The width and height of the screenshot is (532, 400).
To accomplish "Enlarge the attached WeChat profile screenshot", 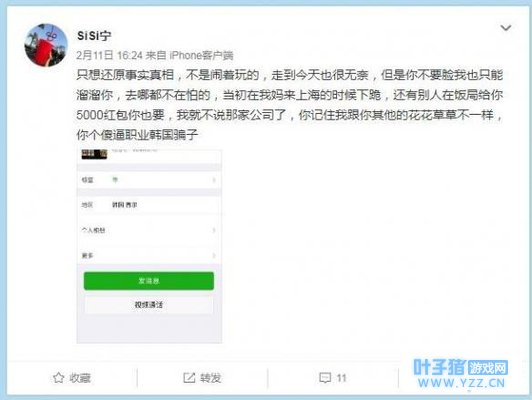I will tap(149, 246).
